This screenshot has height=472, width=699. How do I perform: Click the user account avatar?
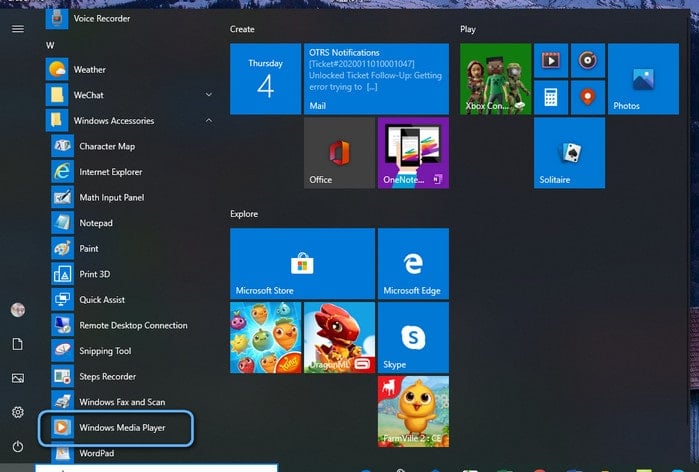tap(18, 310)
